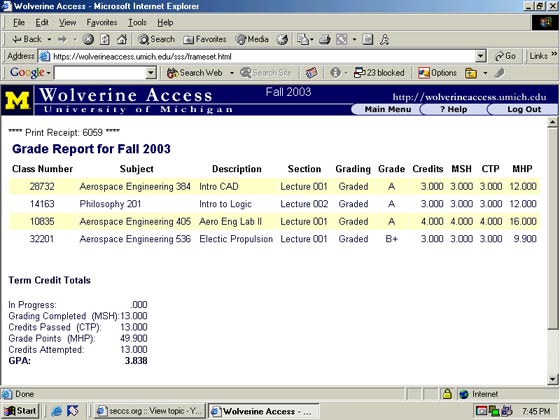Open the Discuss toolbar icon
Viewport: 560px width, 420px height.
tap(368, 39)
